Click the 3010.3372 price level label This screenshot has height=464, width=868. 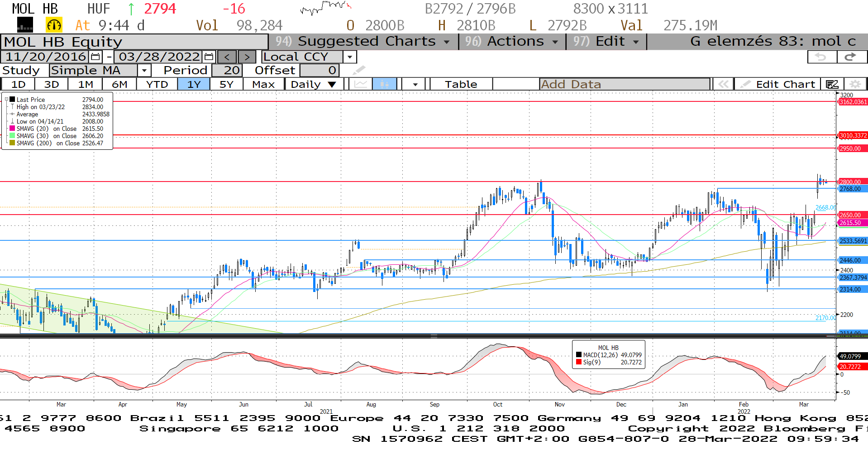853,135
